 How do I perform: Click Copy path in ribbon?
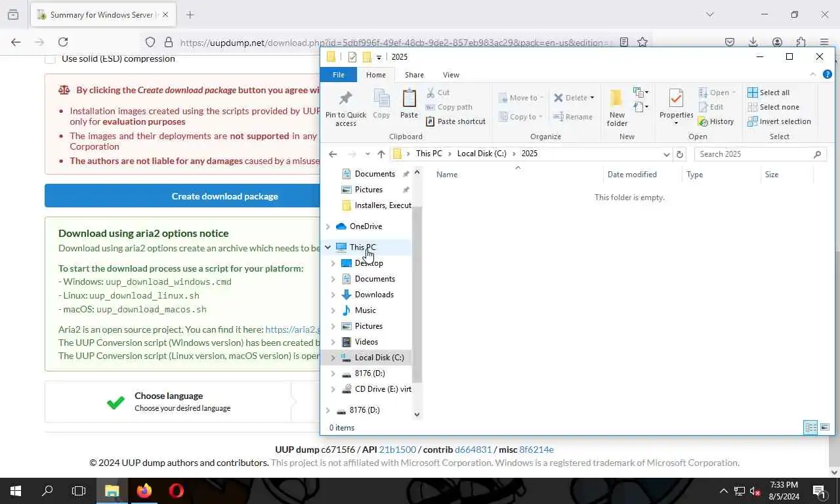[x=449, y=107]
